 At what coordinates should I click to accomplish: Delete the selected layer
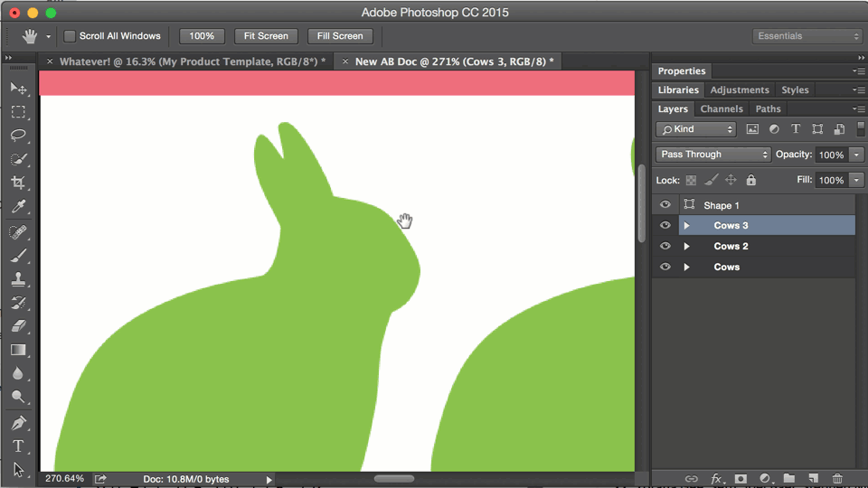point(837,479)
